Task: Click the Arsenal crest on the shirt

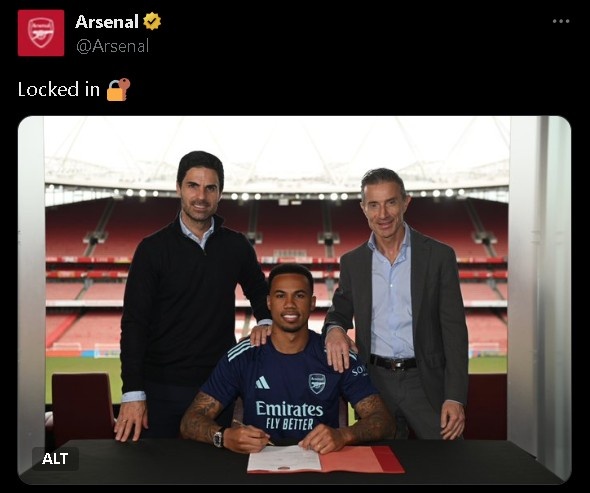Action: 317,383
